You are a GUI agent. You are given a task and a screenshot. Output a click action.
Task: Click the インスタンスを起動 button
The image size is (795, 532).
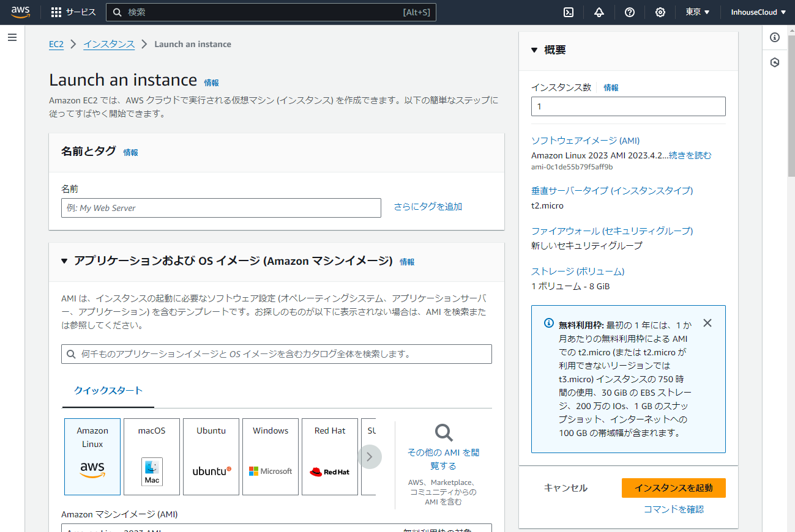point(673,488)
